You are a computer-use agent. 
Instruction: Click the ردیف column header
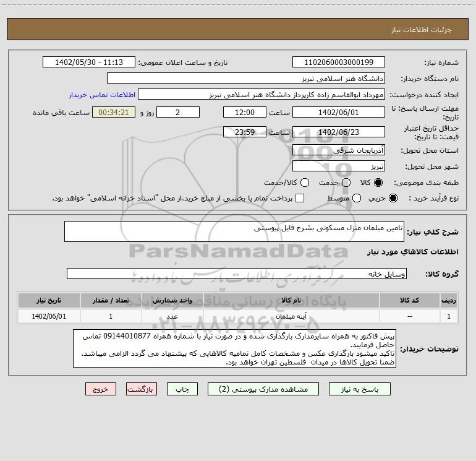pyautogui.click(x=449, y=300)
